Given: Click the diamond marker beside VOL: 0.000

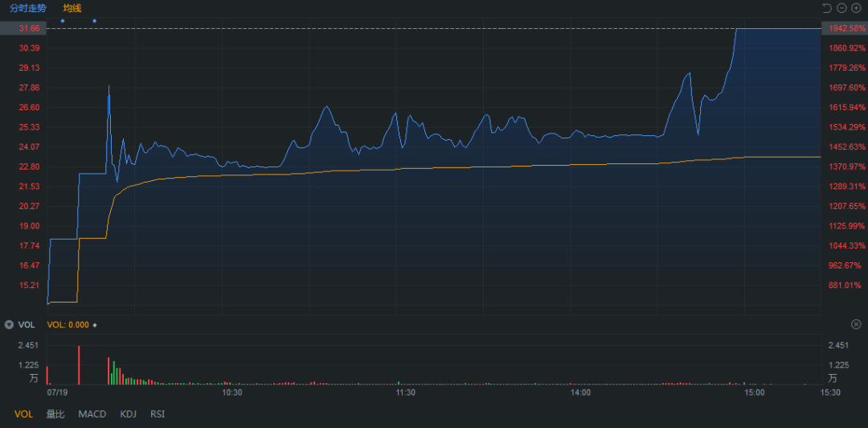Looking at the screenshot, I should pos(95,325).
